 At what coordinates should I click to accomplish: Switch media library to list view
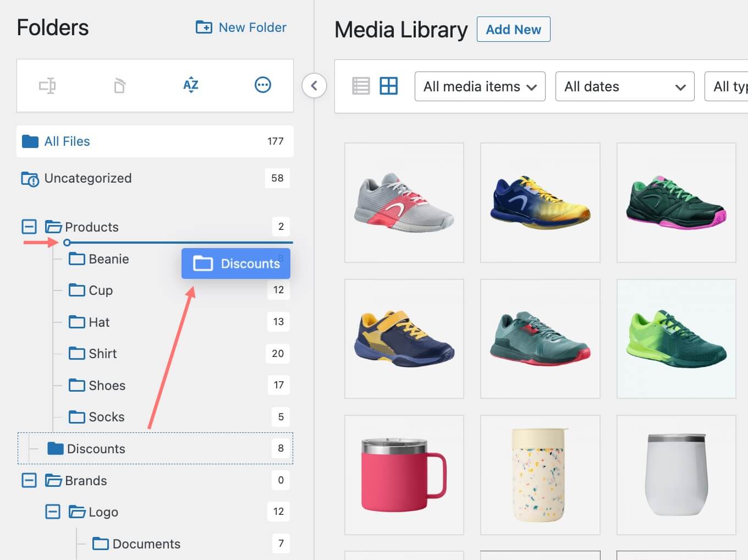coord(361,86)
